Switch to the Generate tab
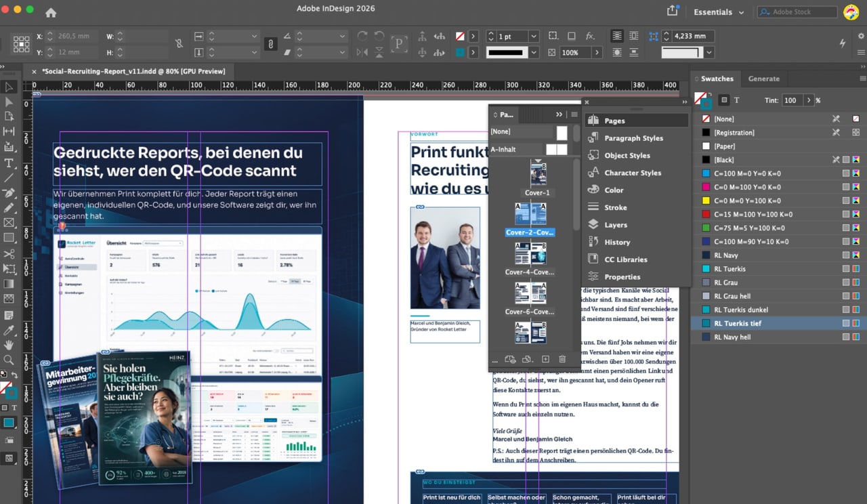The image size is (867, 504). (764, 79)
